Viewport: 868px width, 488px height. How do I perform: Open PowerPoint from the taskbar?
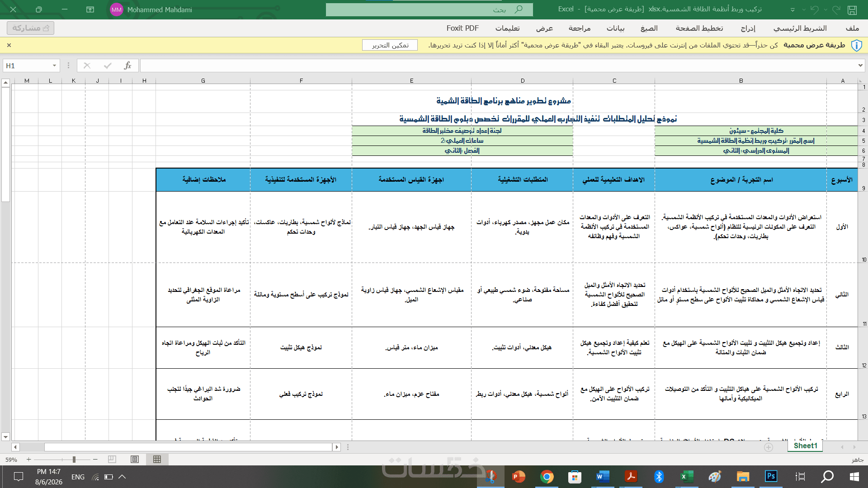point(519,477)
